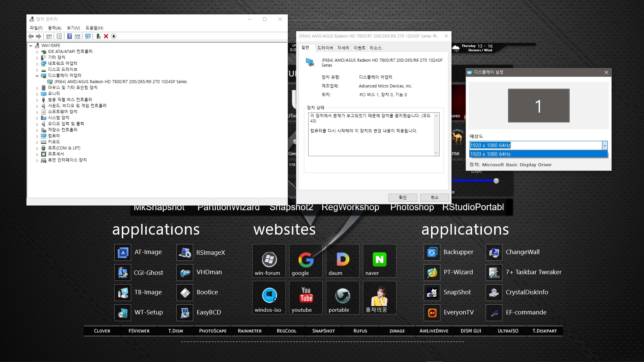Open Bootice application icon
The height and width of the screenshot is (362, 644).
tap(185, 293)
